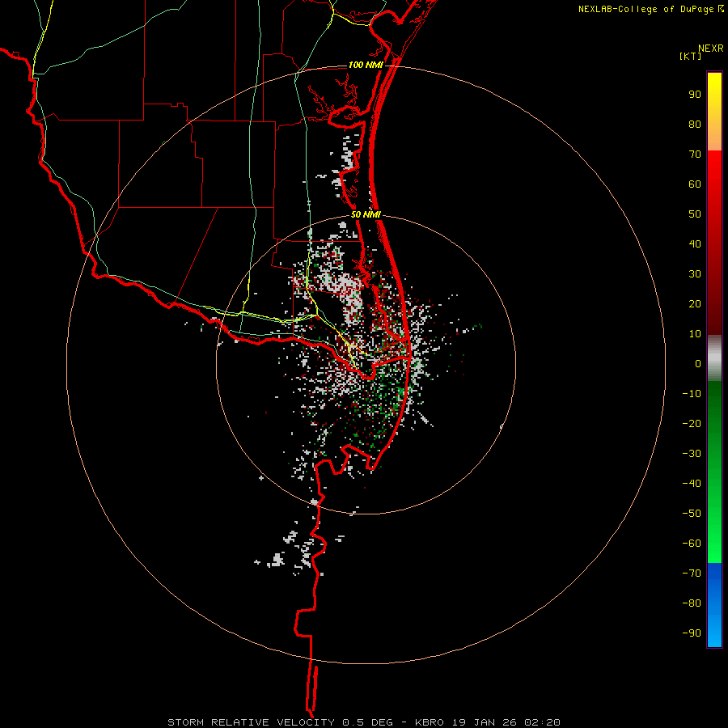Click the 50 value on the velocity scale
Screen dimensions: 728x728
pyautogui.click(x=695, y=214)
